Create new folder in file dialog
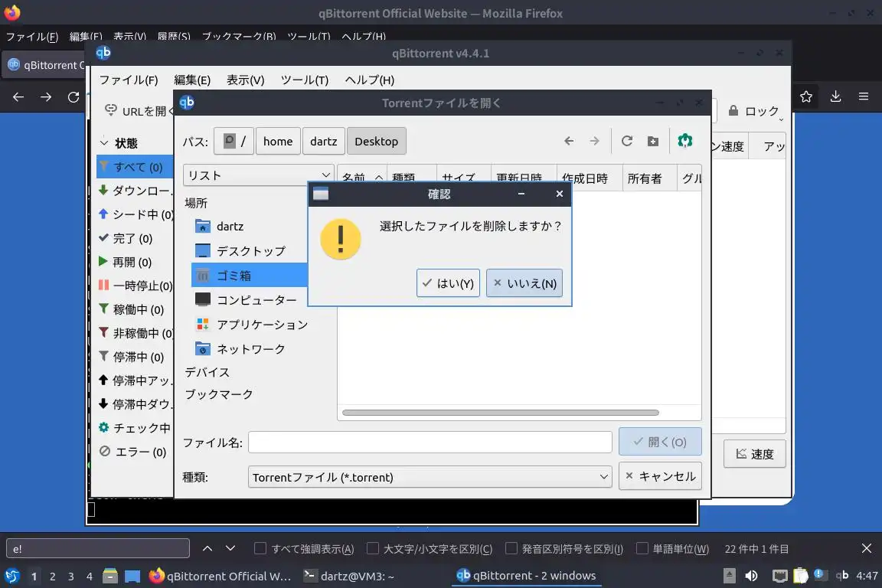Viewport: 882px width, 588px height. click(652, 141)
